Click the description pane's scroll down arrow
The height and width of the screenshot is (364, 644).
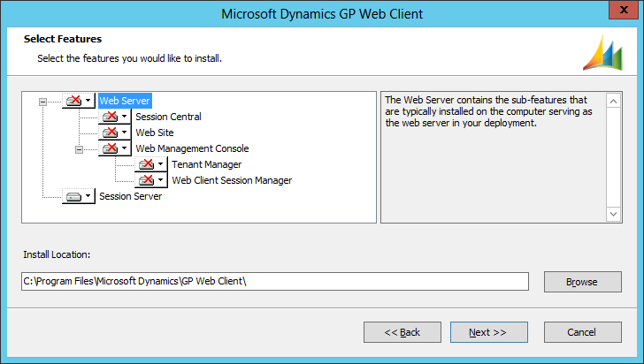pos(614,215)
